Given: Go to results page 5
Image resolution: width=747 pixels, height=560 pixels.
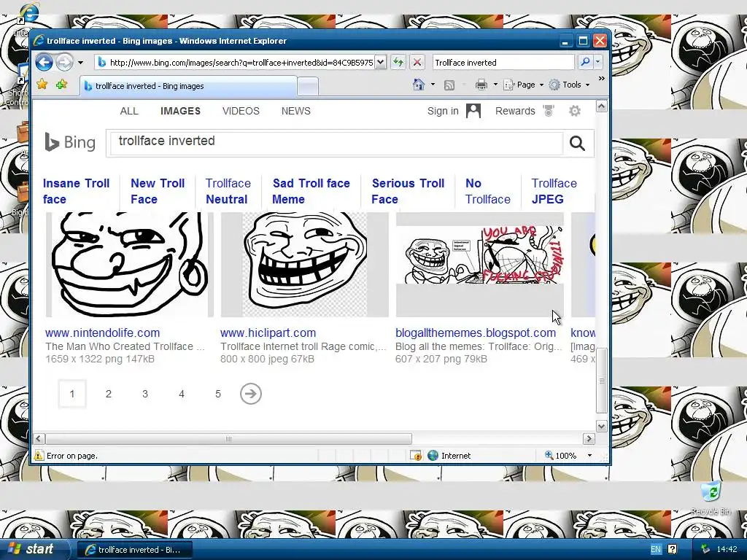Looking at the screenshot, I should point(217,394).
